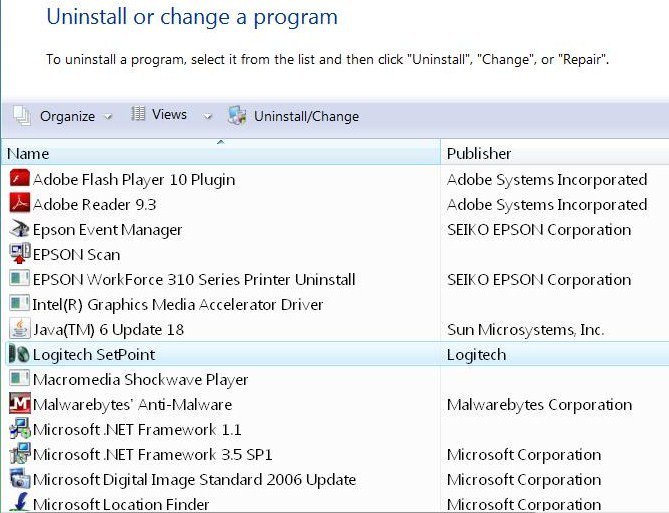Viewport: 669px width, 513px height.
Task: Sort list by Publisher column header
Action: tap(555, 153)
